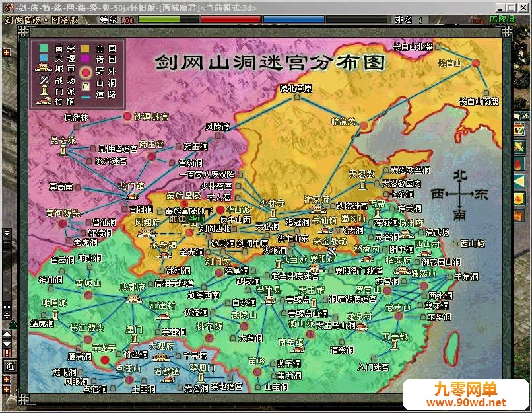Open the orange treasure chest icon

[519, 215]
